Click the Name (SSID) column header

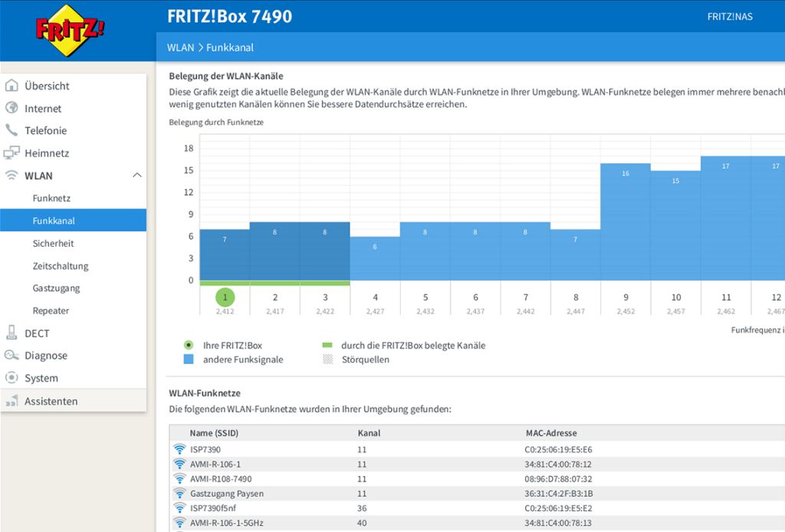(214, 433)
